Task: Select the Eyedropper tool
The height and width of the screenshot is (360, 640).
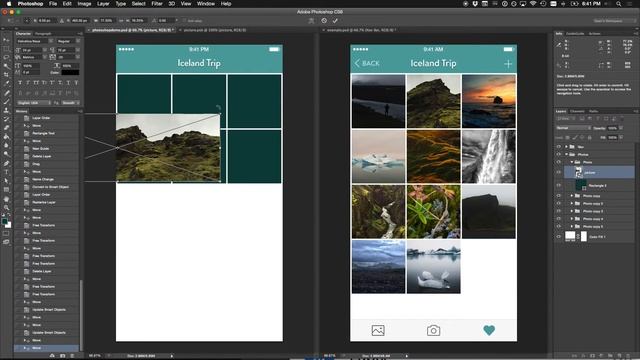Action: [x=6, y=83]
